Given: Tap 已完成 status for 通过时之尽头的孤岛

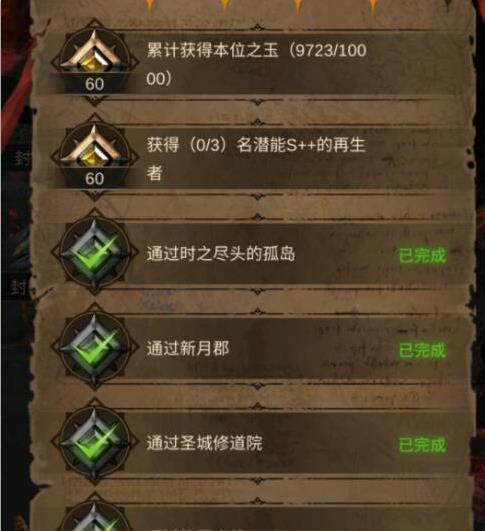Looking at the screenshot, I should [x=422, y=255].
